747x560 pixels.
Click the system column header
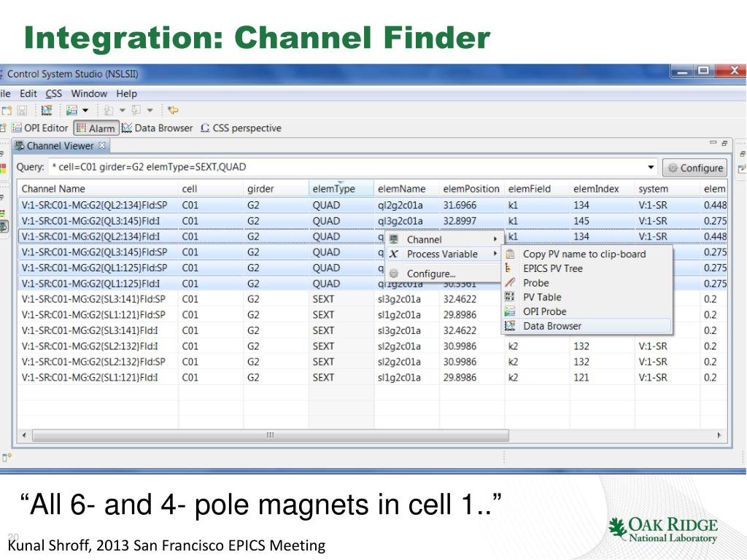pos(668,189)
